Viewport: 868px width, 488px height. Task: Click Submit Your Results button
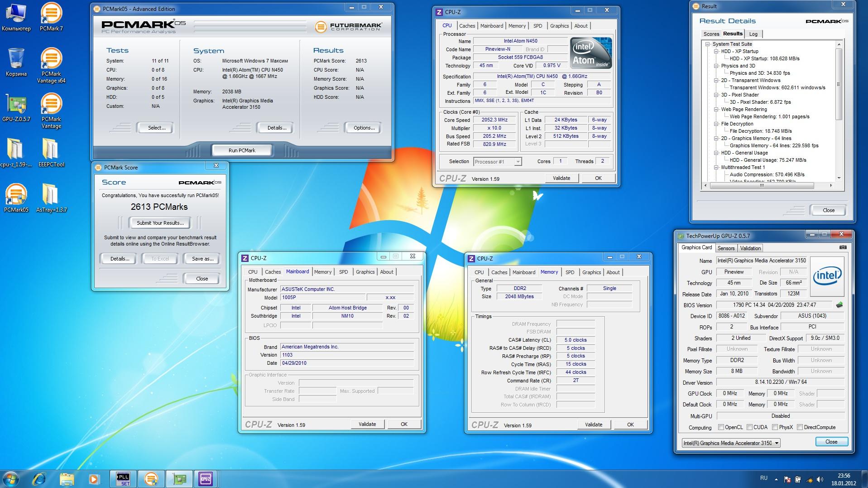(x=160, y=223)
